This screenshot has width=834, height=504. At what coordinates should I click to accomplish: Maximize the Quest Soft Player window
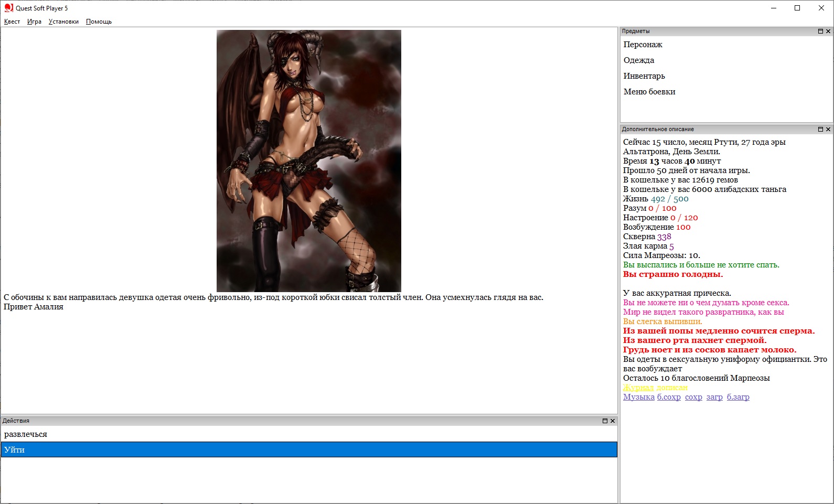pyautogui.click(x=797, y=8)
